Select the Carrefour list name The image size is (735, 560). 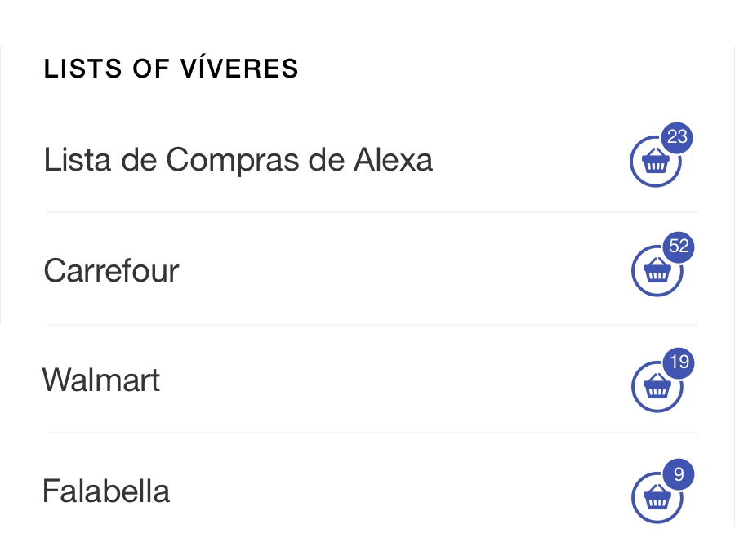pyautogui.click(x=111, y=270)
